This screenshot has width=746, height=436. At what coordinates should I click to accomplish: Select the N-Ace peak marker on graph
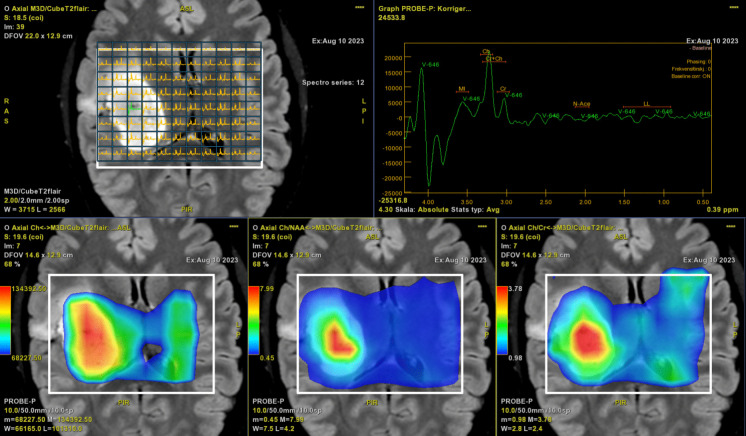[581, 103]
